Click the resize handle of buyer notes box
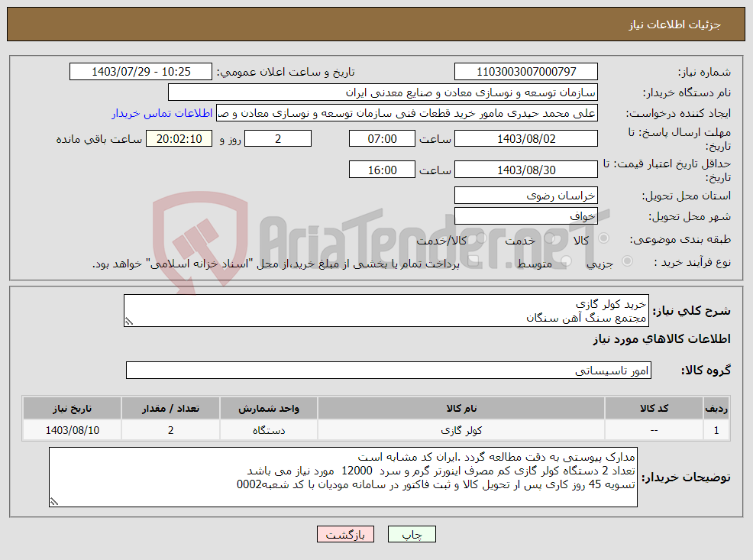The height and width of the screenshot is (560, 753). point(53,501)
